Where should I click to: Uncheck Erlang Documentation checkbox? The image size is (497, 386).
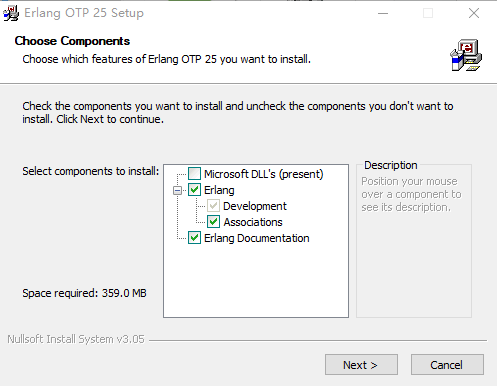pos(194,238)
